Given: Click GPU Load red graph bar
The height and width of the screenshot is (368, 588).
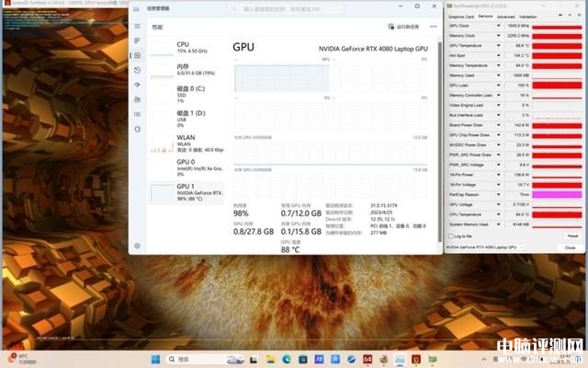Looking at the screenshot, I should tap(557, 86).
